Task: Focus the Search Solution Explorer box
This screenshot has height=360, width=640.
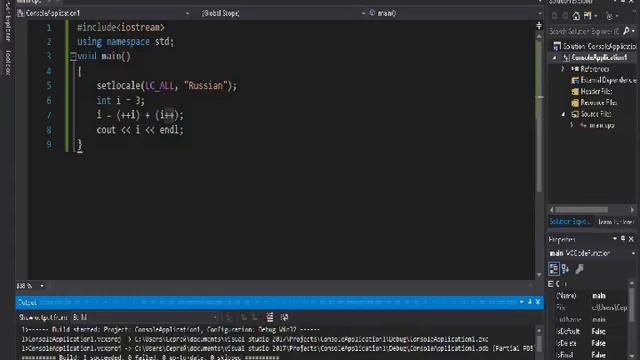Action: pyautogui.click(x=584, y=31)
